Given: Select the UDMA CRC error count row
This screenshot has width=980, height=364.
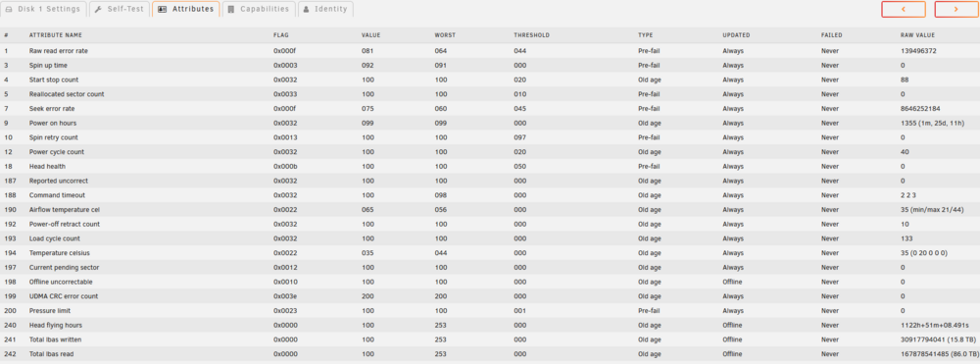Looking at the screenshot, I should tap(490, 296).
